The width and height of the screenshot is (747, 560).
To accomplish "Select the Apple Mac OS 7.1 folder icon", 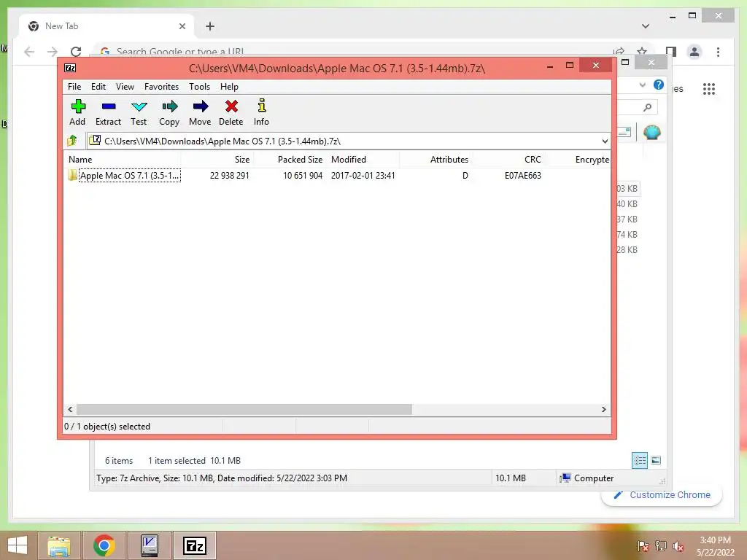I will 72,175.
